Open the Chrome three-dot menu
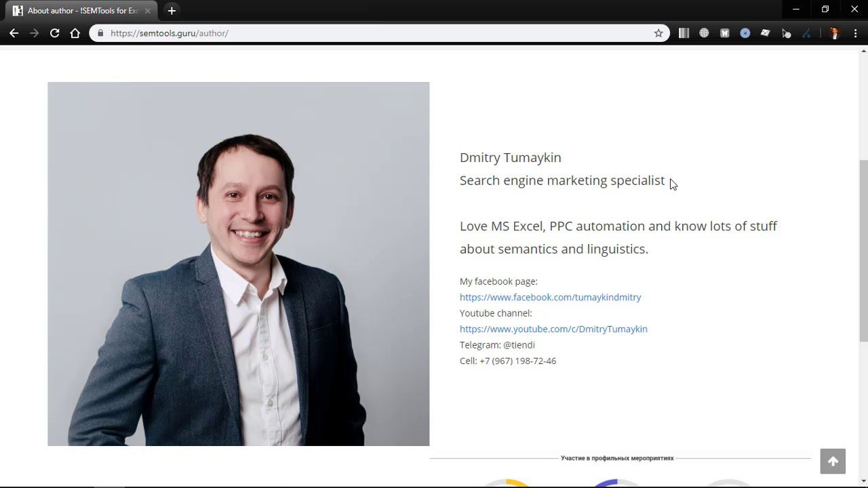The height and width of the screenshot is (488, 868). coord(855,33)
